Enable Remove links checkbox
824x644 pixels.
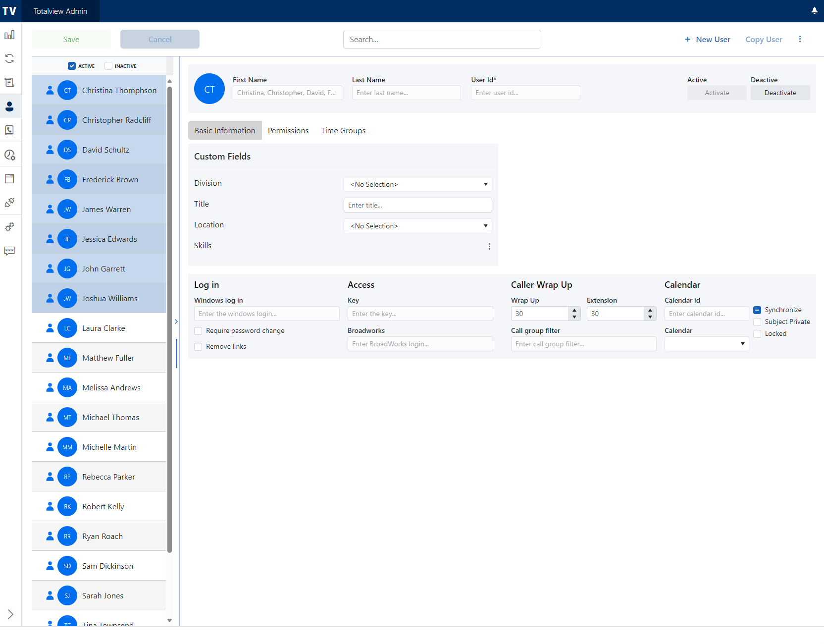coord(198,347)
